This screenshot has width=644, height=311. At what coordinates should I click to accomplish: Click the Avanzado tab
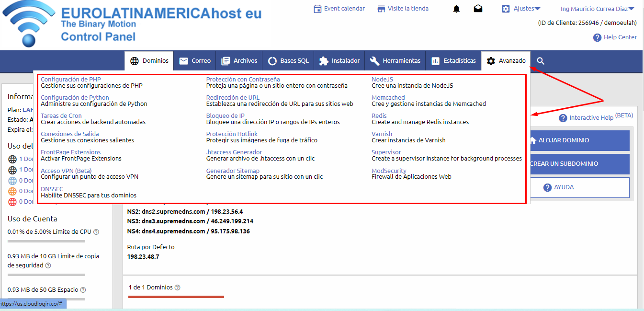(506, 61)
